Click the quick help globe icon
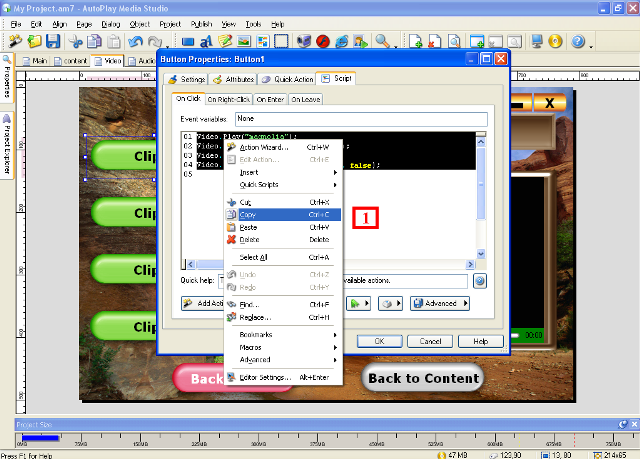 479,281
